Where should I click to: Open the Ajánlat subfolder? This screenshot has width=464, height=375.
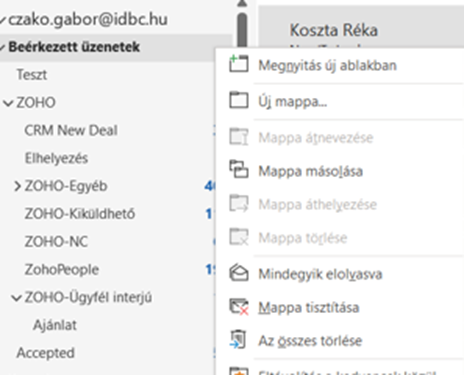click(55, 325)
